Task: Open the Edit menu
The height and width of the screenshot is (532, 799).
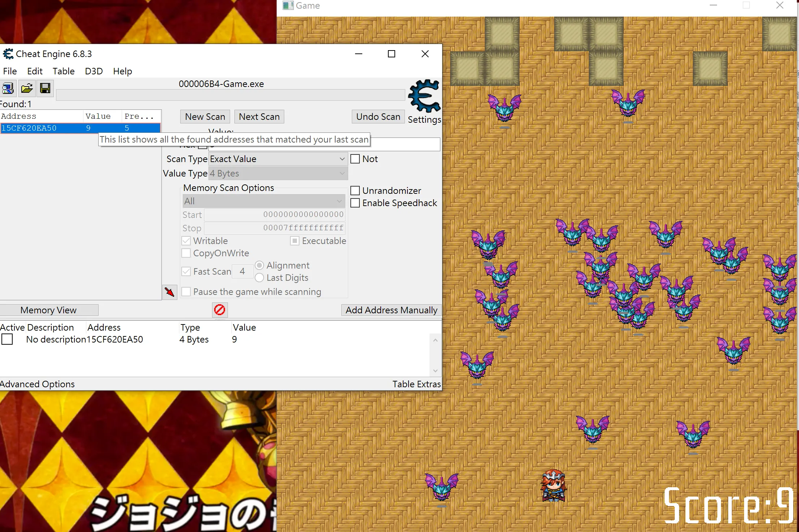Action: pos(35,71)
